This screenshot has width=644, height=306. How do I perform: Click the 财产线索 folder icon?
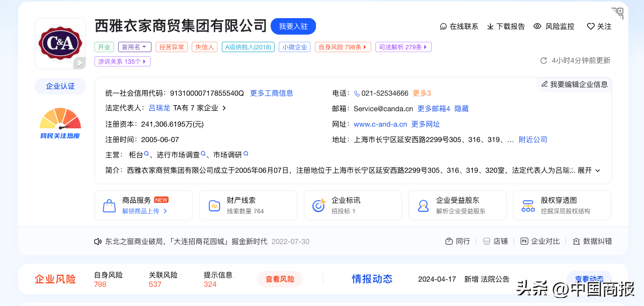pyautogui.click(x=214, y=205)
